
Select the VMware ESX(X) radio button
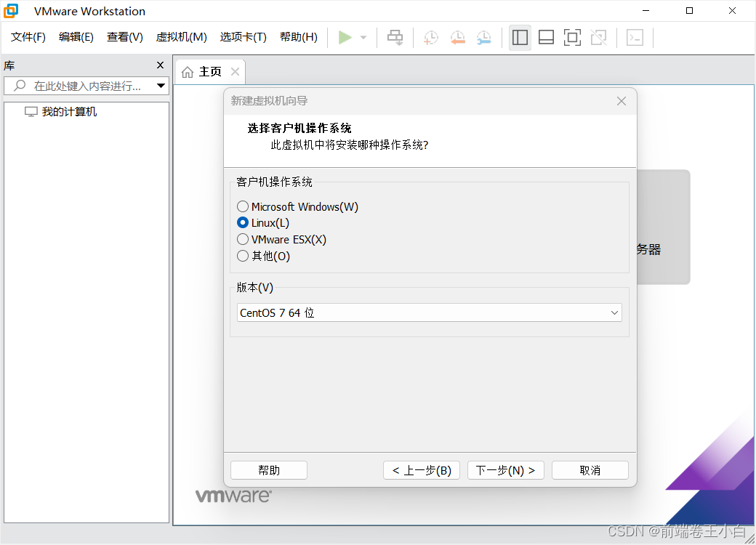point(243,239)
